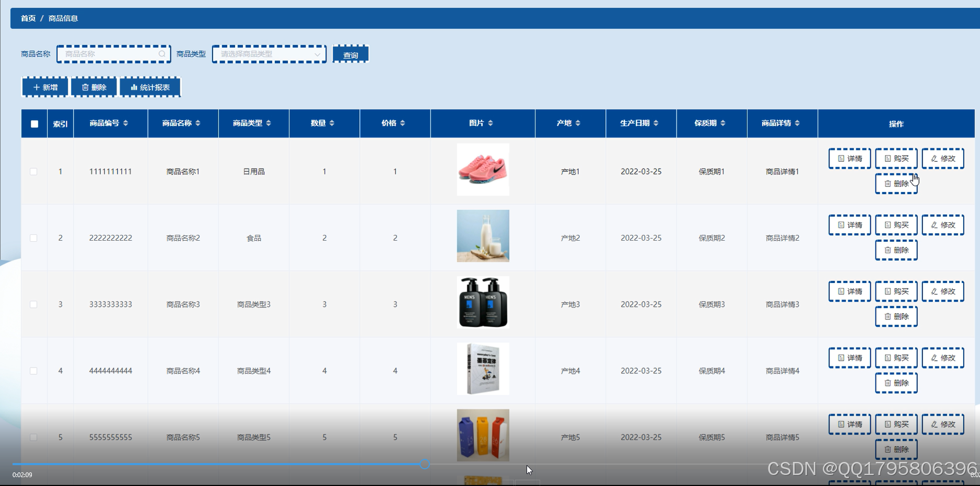
Task: Toggle the select-all checkbox in table header
Action: click(34, 123)
